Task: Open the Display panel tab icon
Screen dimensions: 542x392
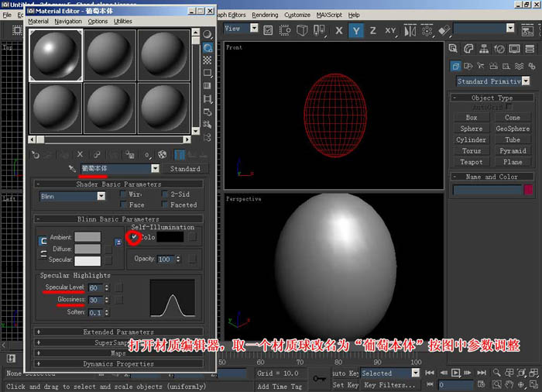Action: [x=514, y=49]
